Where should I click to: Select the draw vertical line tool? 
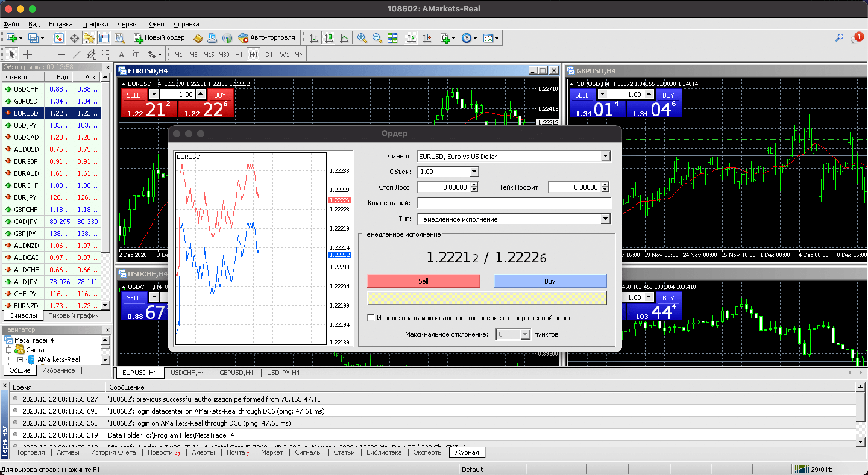[x=46, y=54]
